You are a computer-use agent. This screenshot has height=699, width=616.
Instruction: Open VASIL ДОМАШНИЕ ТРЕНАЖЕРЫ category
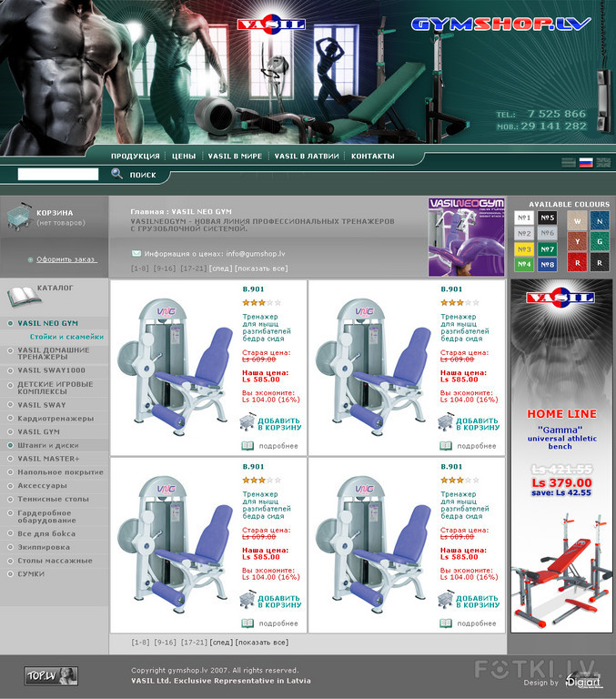point(53,353)
